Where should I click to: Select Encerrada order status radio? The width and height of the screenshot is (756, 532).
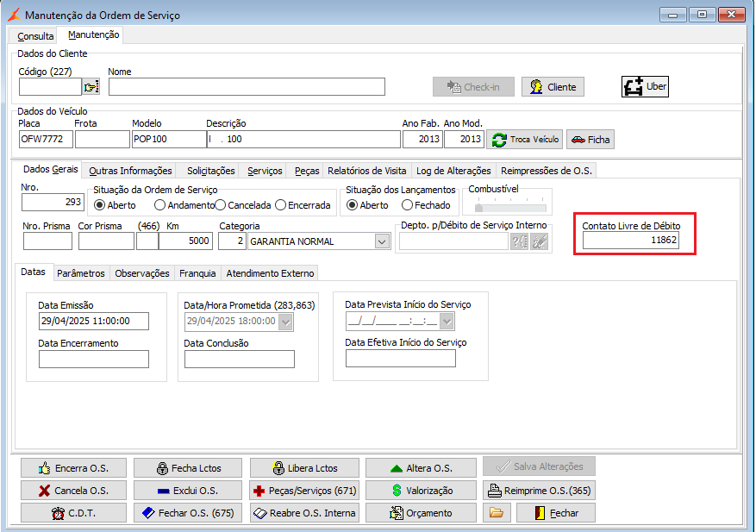[281, 205]
